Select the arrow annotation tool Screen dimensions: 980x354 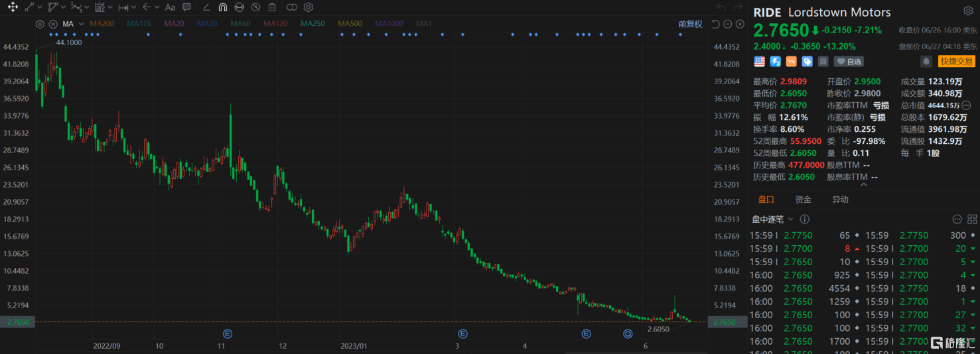[147, 7]
